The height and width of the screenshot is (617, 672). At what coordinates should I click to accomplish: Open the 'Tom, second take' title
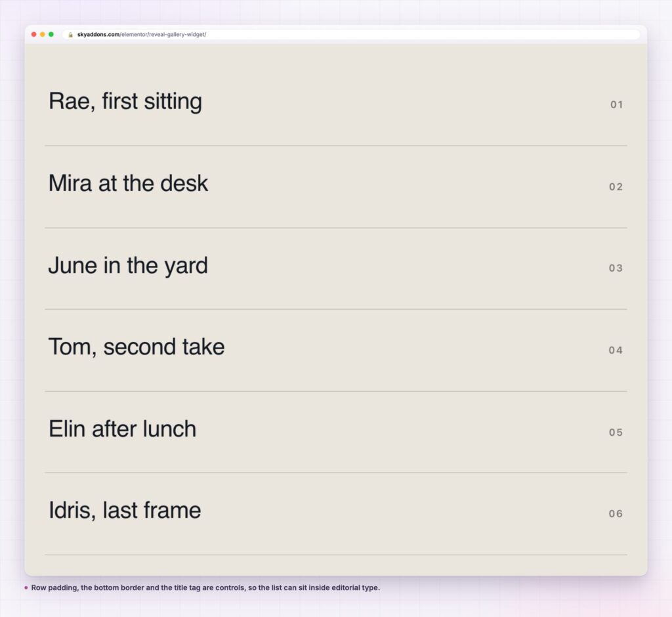(136, 347)
